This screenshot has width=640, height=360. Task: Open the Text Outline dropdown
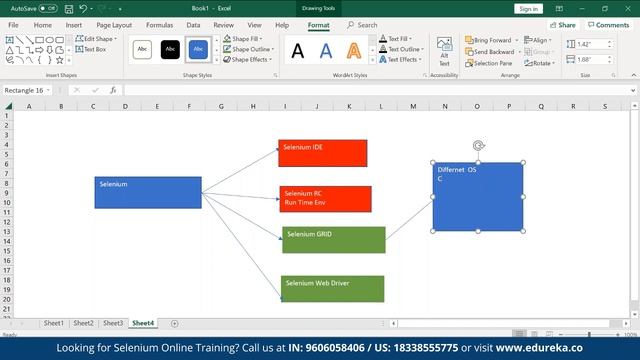pyautogui.click(x=402, y=49)
